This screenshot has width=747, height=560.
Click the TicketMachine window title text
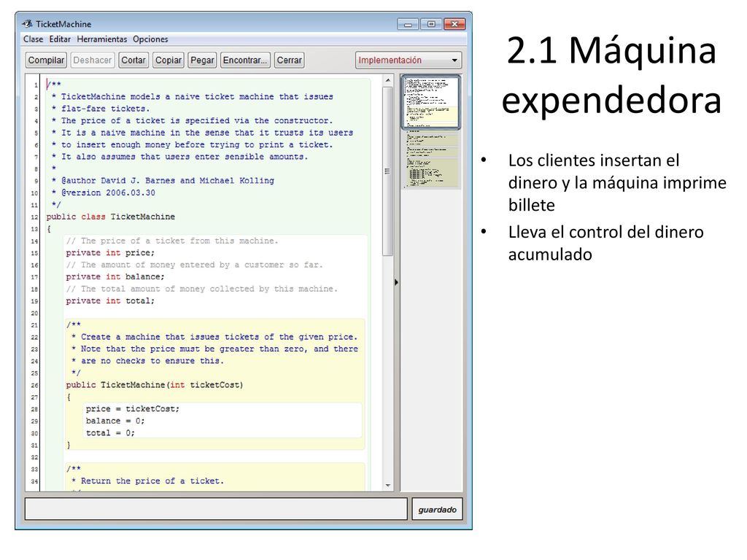click(x=63, y=24)
